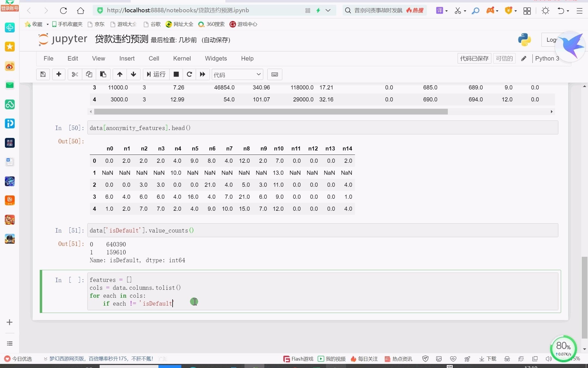Open the command palette keyboard icon

tap(274, 74)
